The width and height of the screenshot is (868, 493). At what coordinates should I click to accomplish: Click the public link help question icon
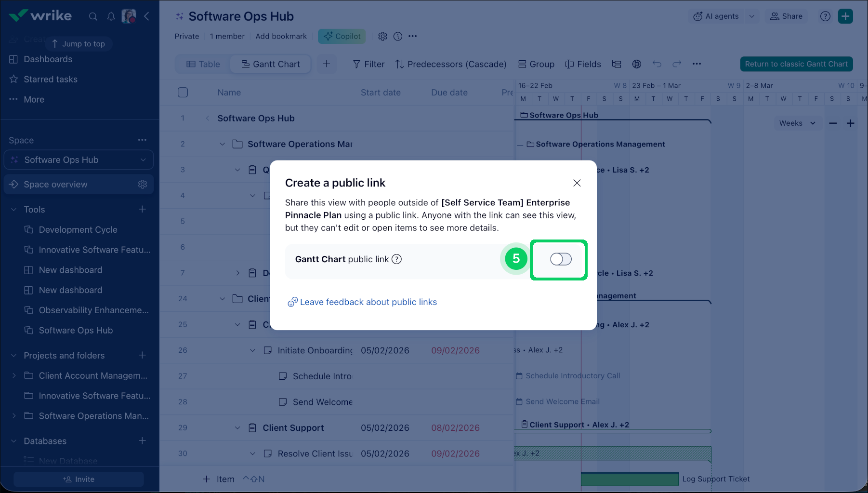[396, 259]
